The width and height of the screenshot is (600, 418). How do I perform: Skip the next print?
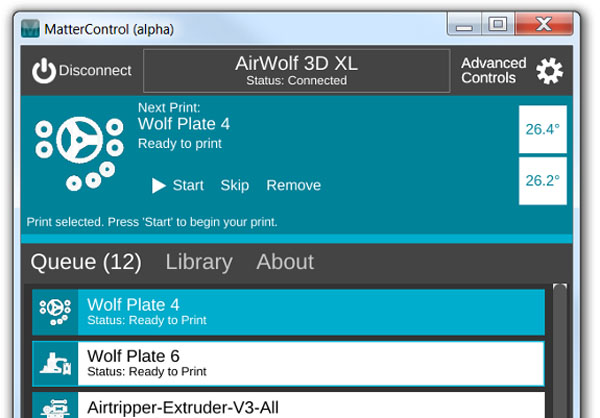(x=235, y=186)
